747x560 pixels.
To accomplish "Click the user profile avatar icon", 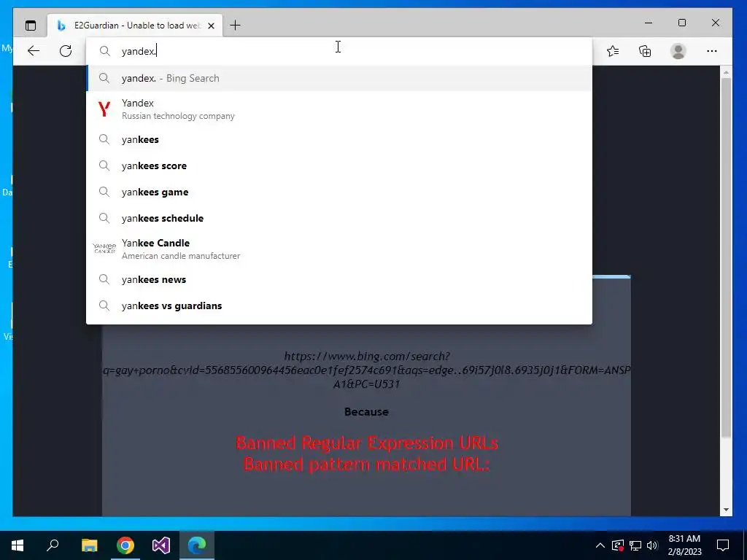I will click(678, 51).
